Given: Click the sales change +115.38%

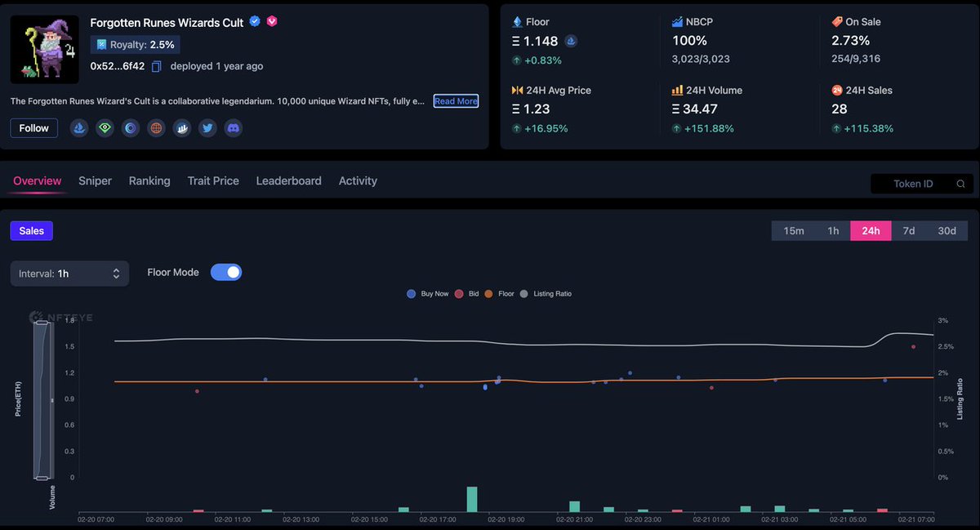Looking at the screenshot, I should click(x=862, y=128).
